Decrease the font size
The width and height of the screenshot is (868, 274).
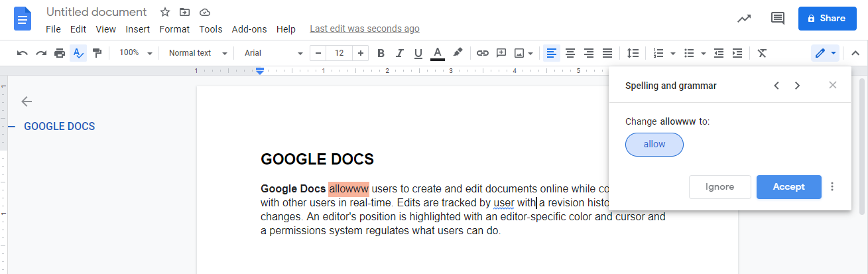coord(319,53)
